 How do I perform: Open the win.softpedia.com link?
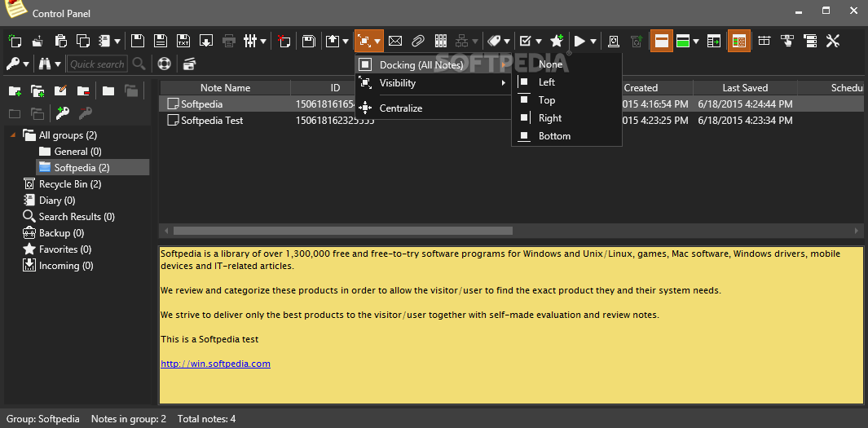pos(215,364)
